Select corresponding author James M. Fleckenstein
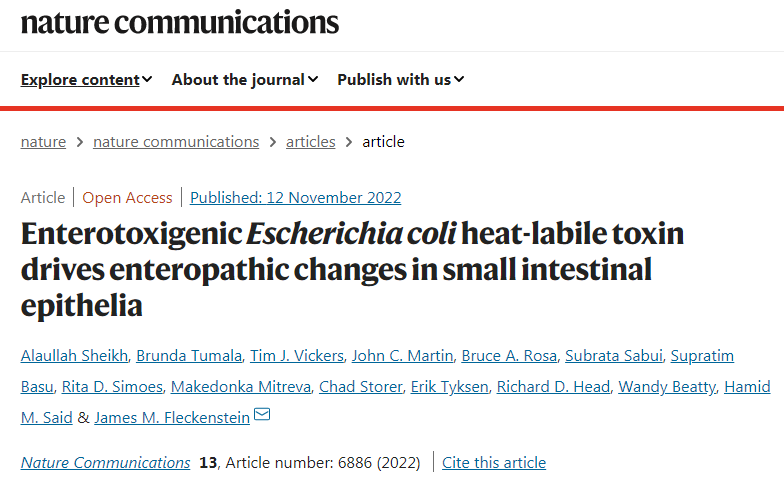Image resolution: width=784 pixels, height=483 pixels. click(x=172, y=418)
